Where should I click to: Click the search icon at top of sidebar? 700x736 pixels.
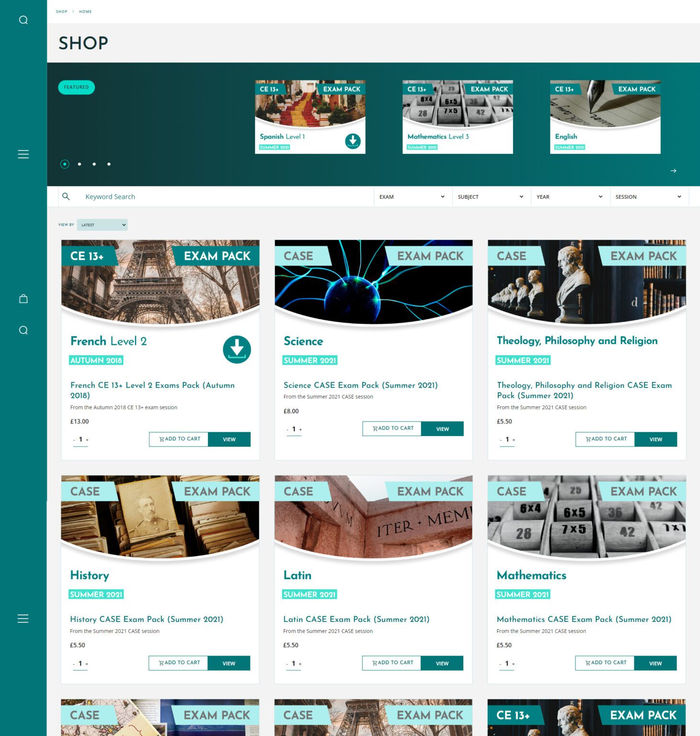tap(23, 20)
